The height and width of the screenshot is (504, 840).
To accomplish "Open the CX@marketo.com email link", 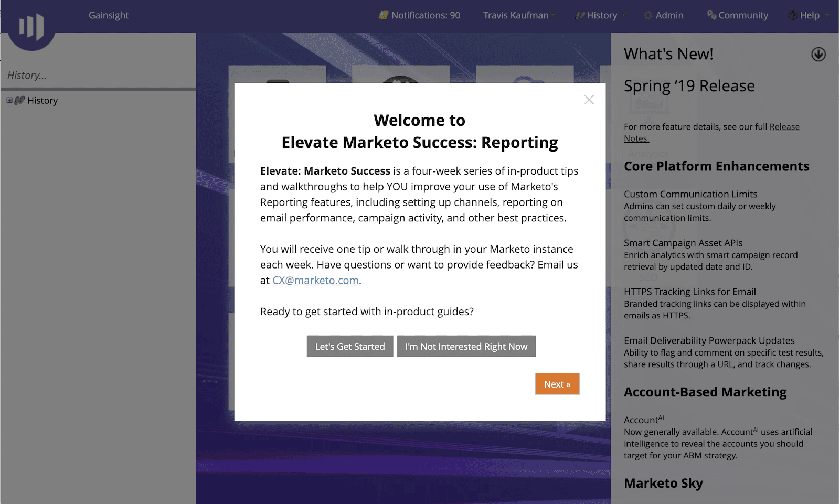I will tap(315, 280).
